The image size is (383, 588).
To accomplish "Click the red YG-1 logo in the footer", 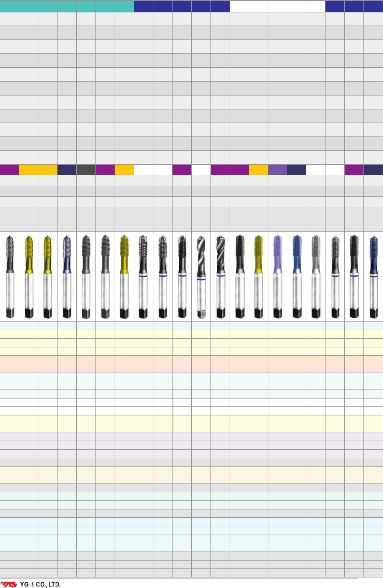I will [9, 584].
